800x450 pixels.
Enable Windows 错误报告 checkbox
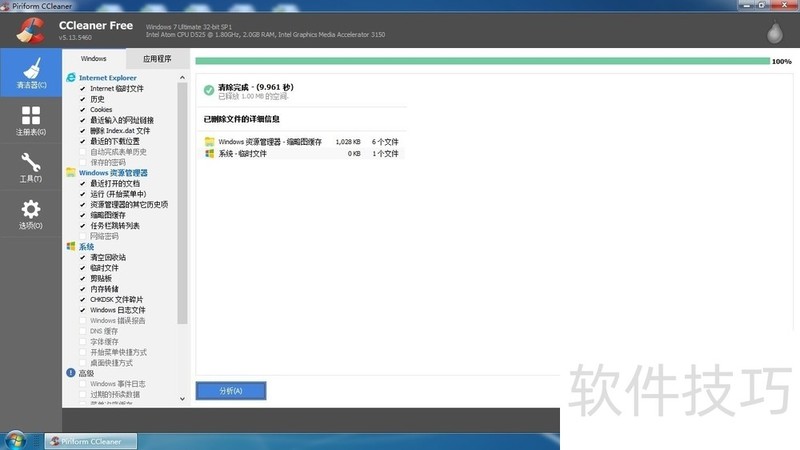83,320
